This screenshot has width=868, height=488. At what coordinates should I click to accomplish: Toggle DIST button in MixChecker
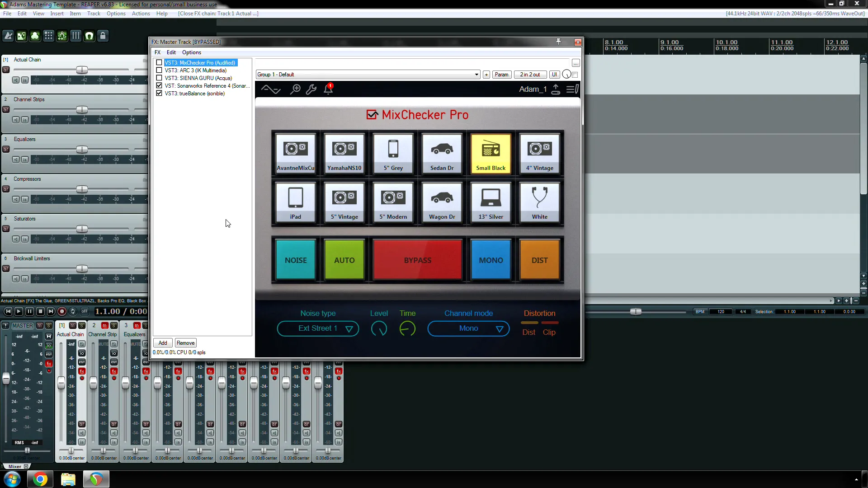click(540, 260)
